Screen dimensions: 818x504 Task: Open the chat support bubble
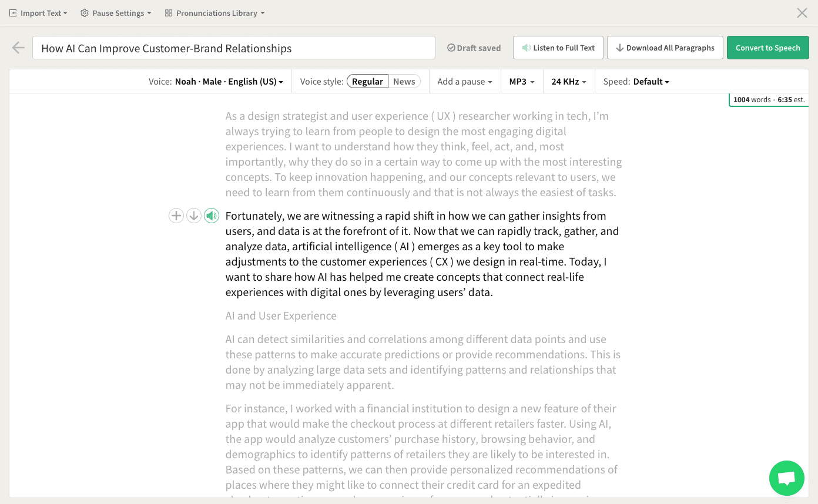[x=786, y=478]
